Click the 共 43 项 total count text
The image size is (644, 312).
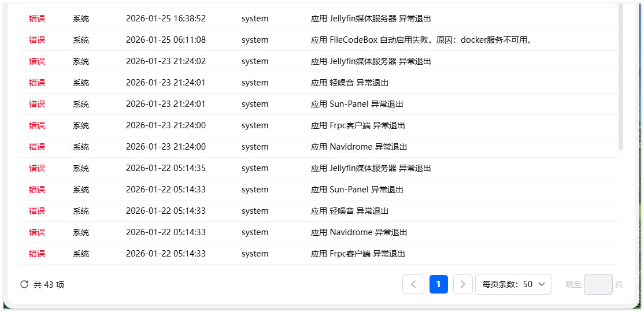49,285
